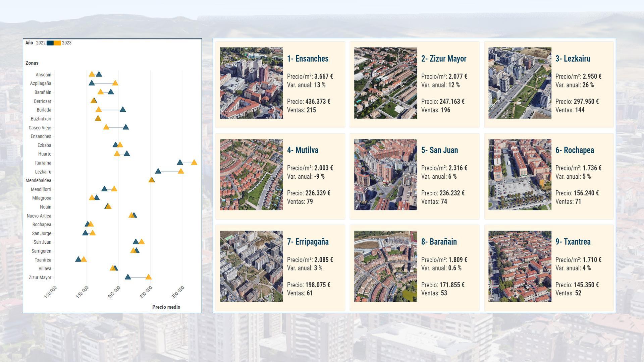This screenshot has width=644, height=362.
Task: Click the aerial photo of Rochapea district
Action: (520, 174)
